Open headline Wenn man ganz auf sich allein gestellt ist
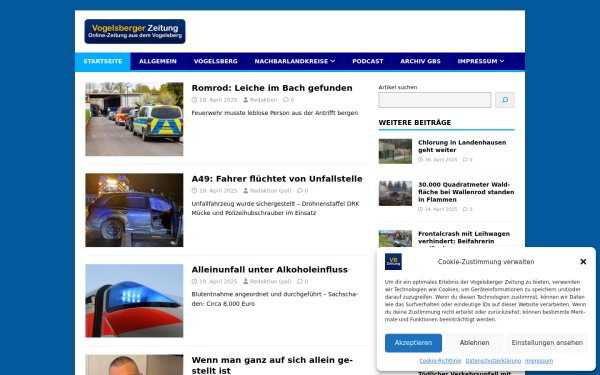Viewport: 600px width, 375px height. tap(272, 365)
